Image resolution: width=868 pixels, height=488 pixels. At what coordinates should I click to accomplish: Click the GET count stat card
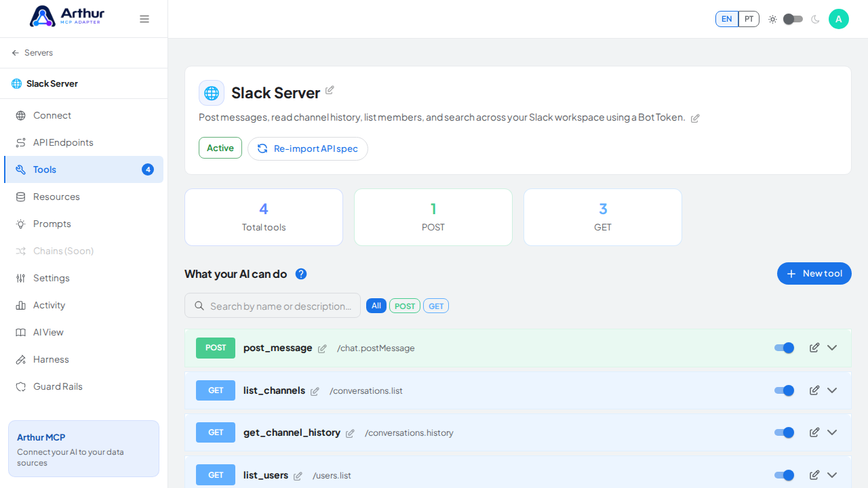(x=603, y=217)
